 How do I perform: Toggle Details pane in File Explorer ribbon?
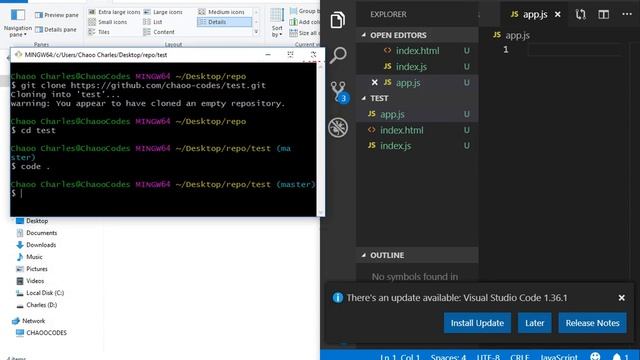click(56, 29)
